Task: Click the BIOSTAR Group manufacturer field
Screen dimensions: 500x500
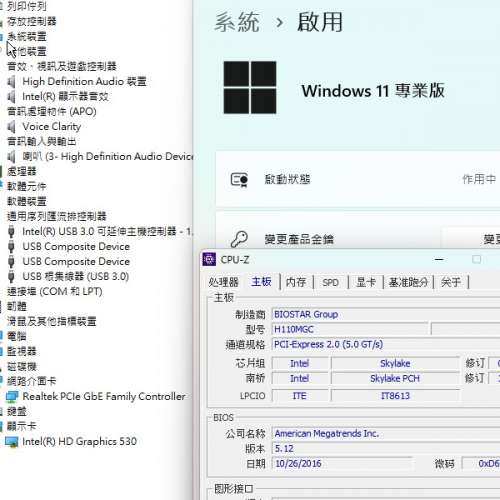Action: click(386, 314)
